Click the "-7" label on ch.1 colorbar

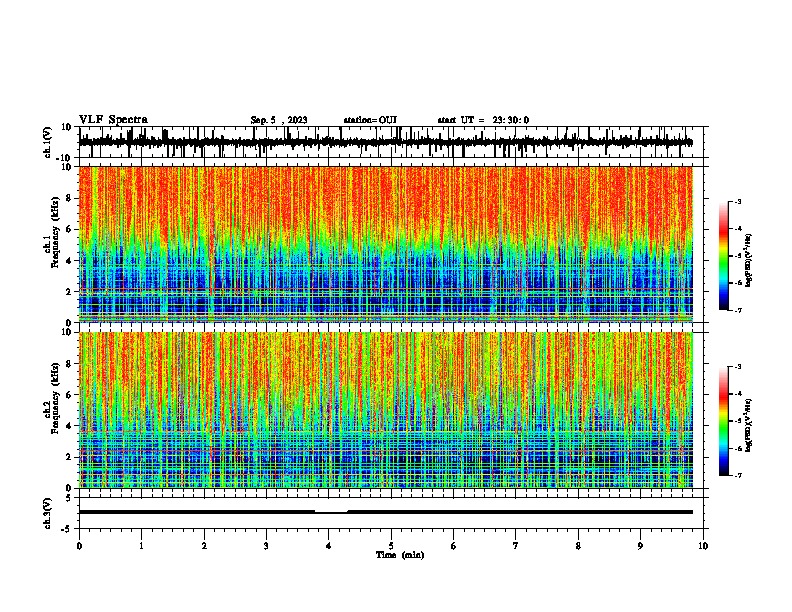[737, 310]
